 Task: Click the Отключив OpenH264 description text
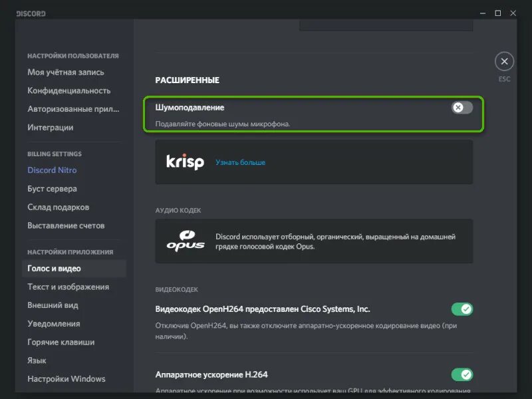306,331
